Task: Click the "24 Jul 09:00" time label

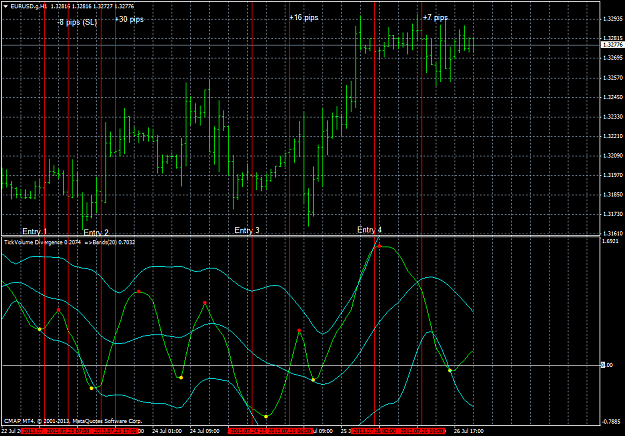Action: click(204, 431)
